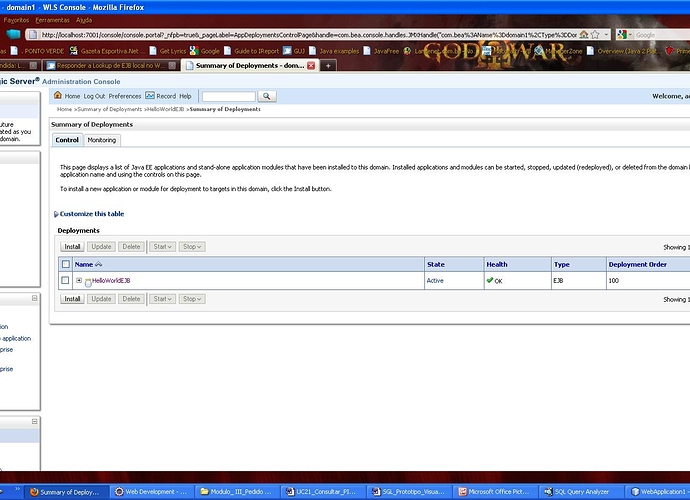This screenshot has height=500, width=690.
Task: Sort by the Type column header
Action: pyautogui.click(x=562, y=264)
